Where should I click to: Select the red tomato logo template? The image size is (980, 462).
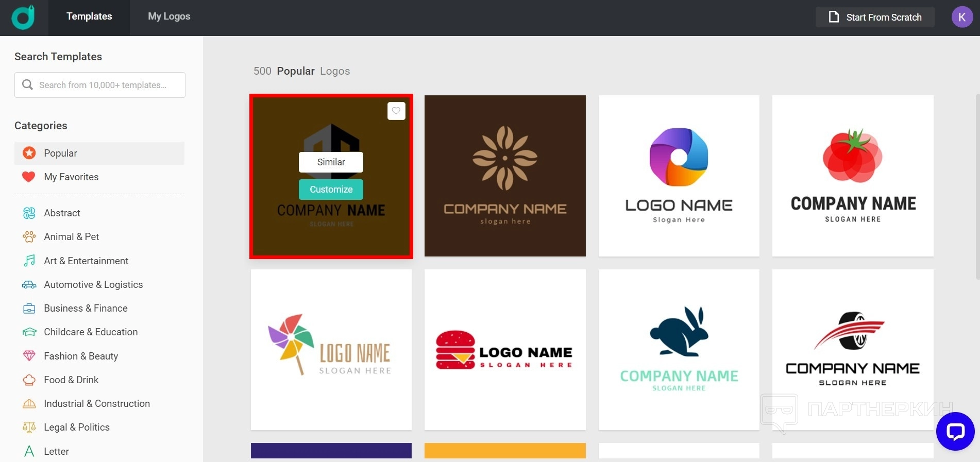coord(852,176)
